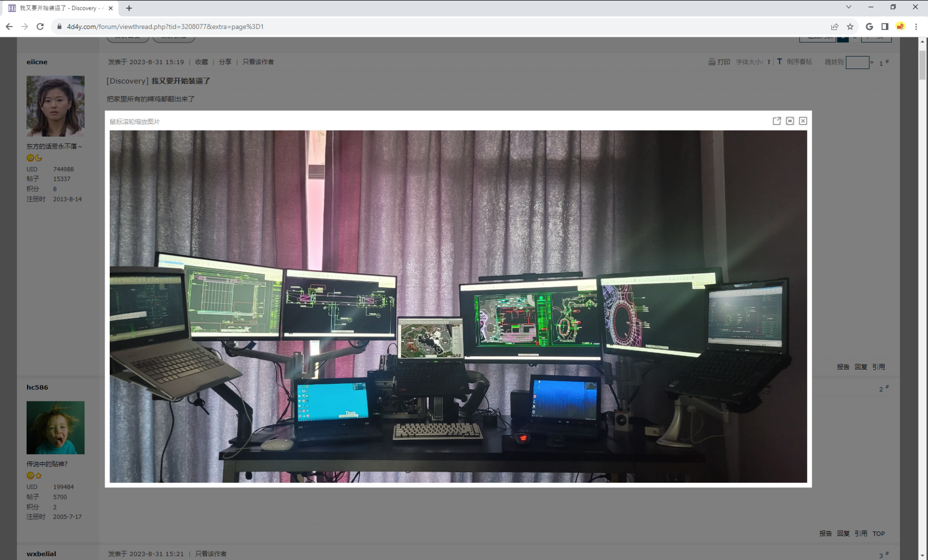Expand the tab search chevron
The width and height of the screenshot is (928, 560).
point(848,7)
